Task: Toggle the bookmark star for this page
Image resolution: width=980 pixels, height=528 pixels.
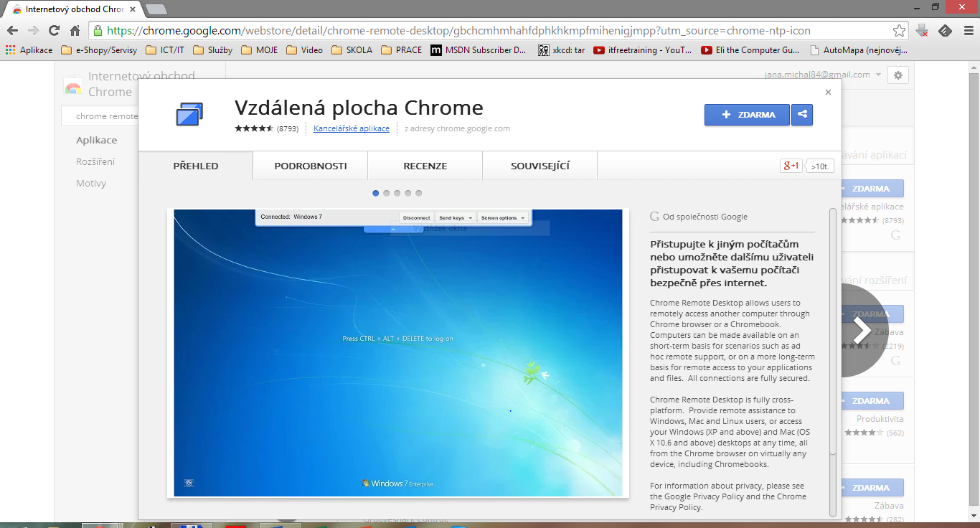Action: [899, 31]
